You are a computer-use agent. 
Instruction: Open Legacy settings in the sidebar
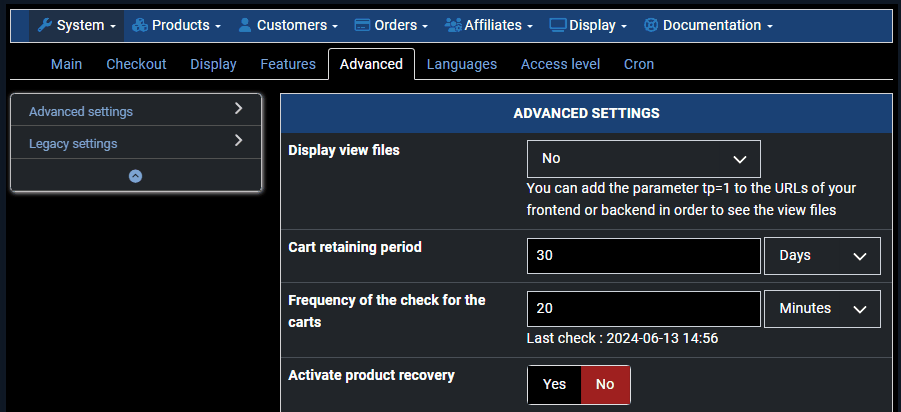click(136, 143)
